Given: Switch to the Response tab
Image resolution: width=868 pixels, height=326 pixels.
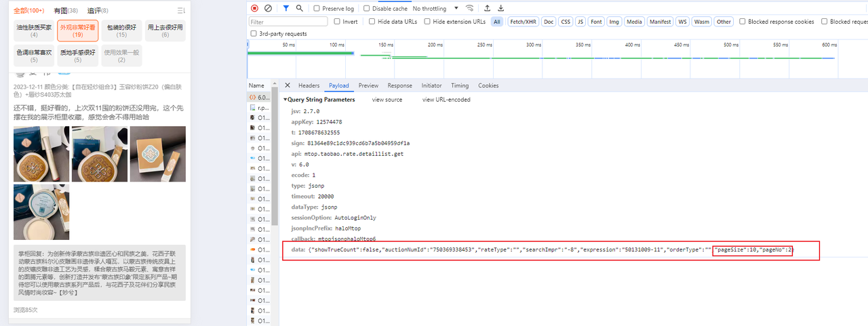Looking at the screenshot, I should [x=399, y=86].
